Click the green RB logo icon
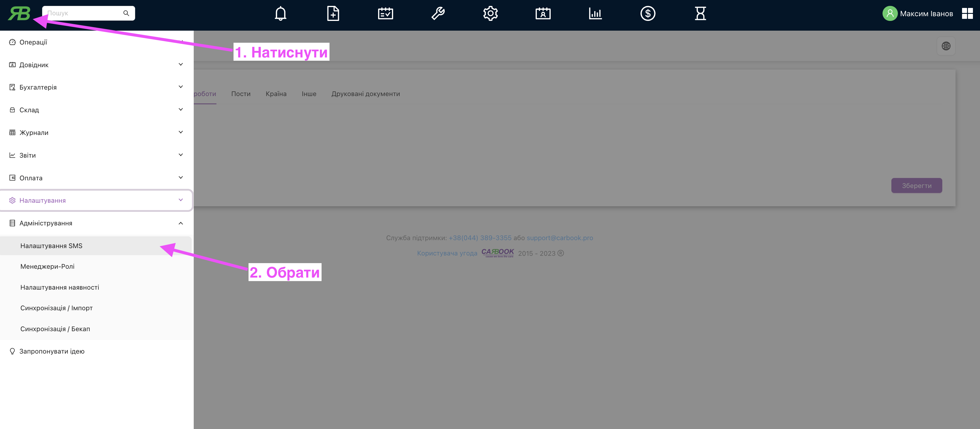Screen dimensions: 980x429 click(19, 14)
